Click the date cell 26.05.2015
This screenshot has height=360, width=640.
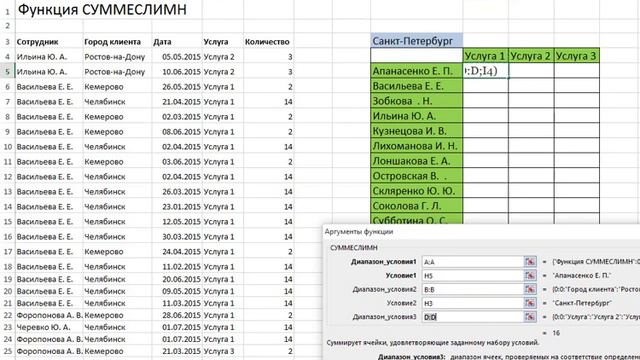pyautogui.click(x=177, y=87)
